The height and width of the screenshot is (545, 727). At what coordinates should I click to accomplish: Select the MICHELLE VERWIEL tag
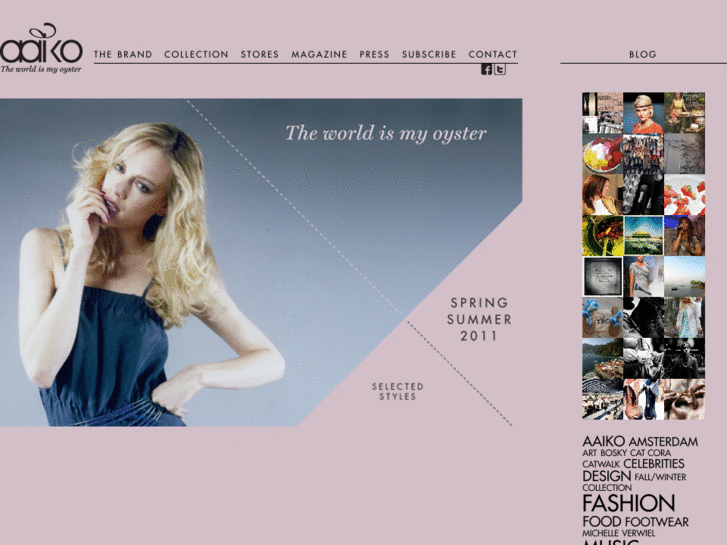(619, 533)
